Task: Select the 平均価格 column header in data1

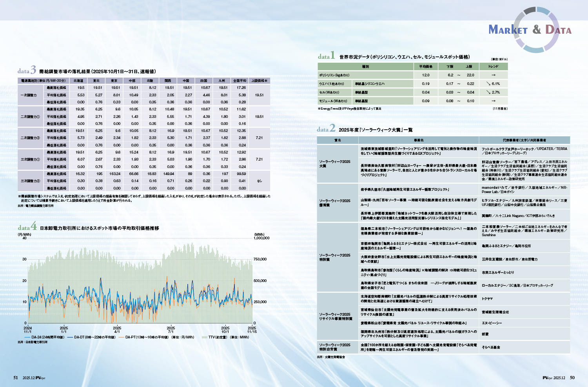Action: click(x=425, y=67)
